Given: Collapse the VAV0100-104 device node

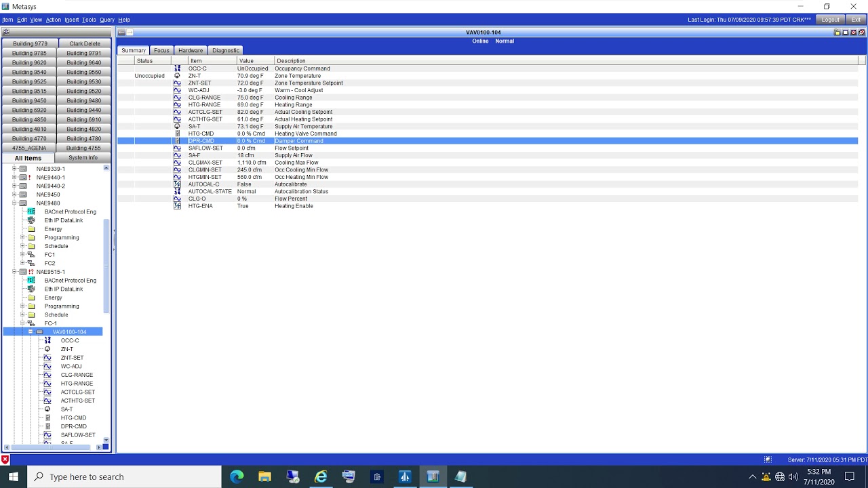Looking at the screenshot, I should 31,332.
